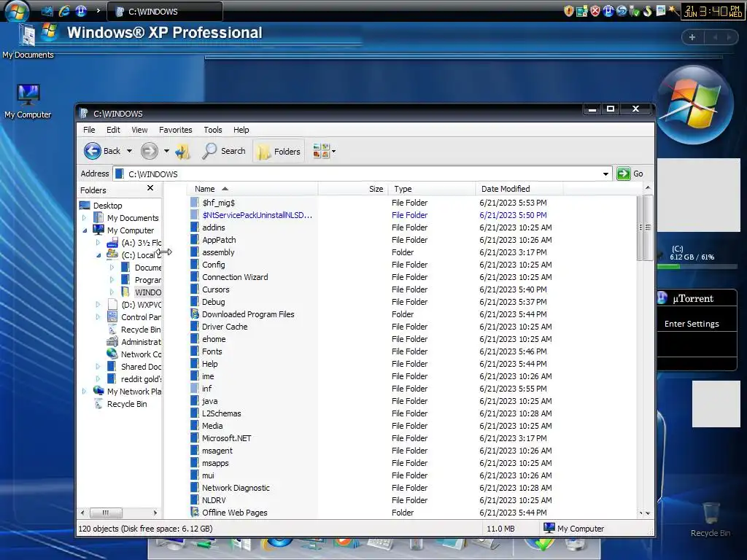
Task: Select the Administrative tools icon in tree
Action: [112, 341]
